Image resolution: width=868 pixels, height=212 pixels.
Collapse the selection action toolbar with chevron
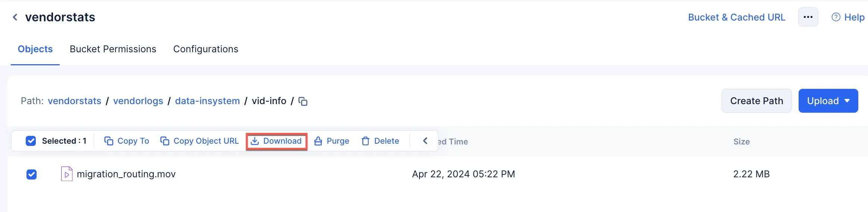point(425,141)
